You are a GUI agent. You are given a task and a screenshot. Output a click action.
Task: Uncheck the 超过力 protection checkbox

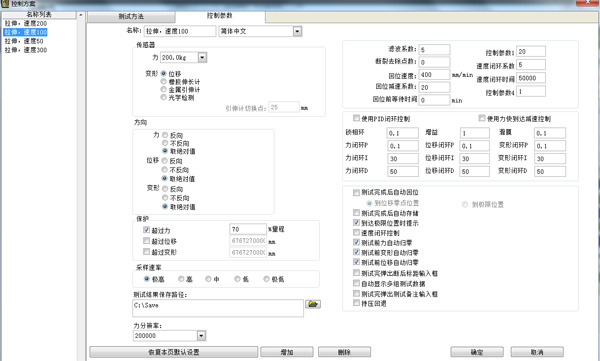[x=146, y=230]
